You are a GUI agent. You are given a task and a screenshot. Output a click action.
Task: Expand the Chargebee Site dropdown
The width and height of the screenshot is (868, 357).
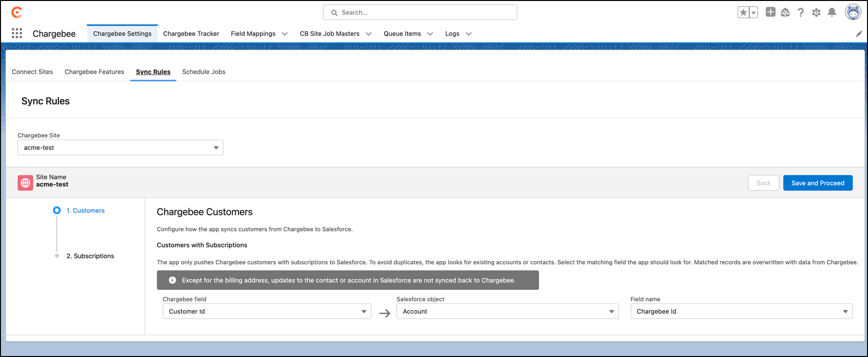[x=120, y=147]
